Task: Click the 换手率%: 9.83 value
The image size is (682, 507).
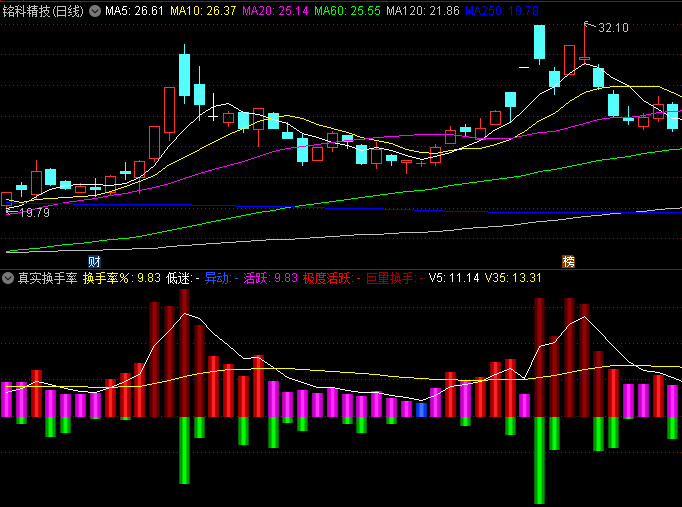Action: pos(122,278)
